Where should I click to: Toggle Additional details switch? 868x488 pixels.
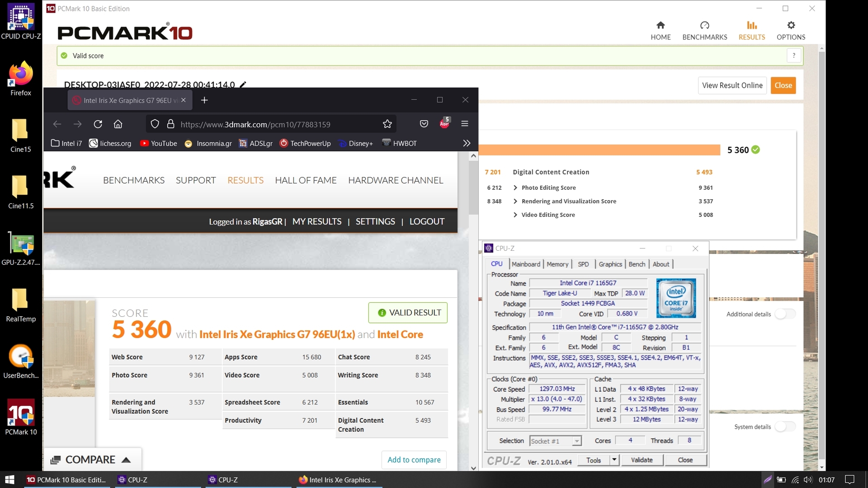(785, 314)
